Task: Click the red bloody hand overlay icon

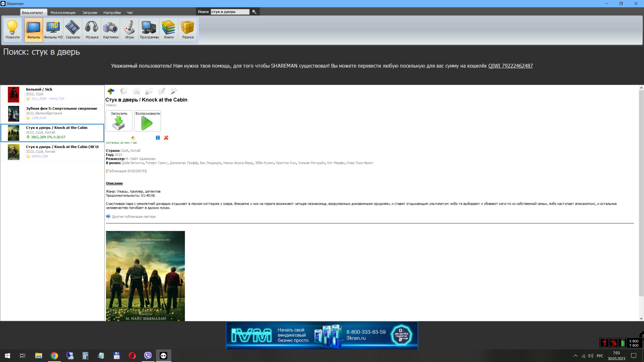Action: (614, 343)
